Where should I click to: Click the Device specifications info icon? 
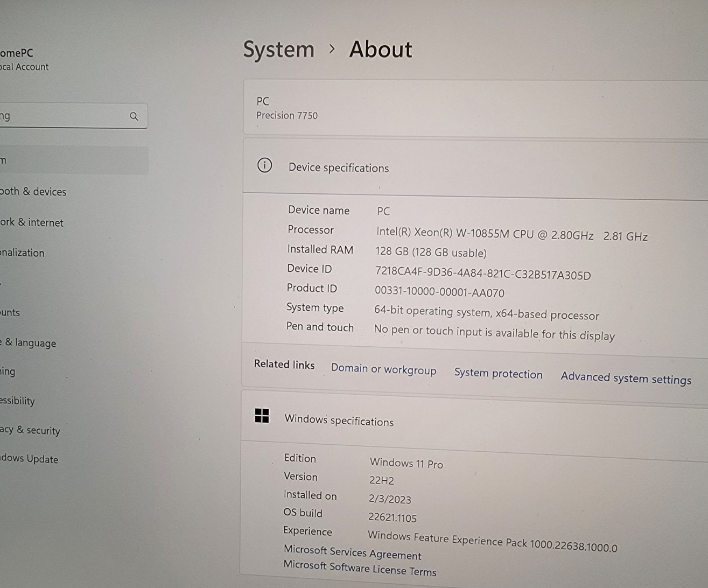click(x=264, y=165)
